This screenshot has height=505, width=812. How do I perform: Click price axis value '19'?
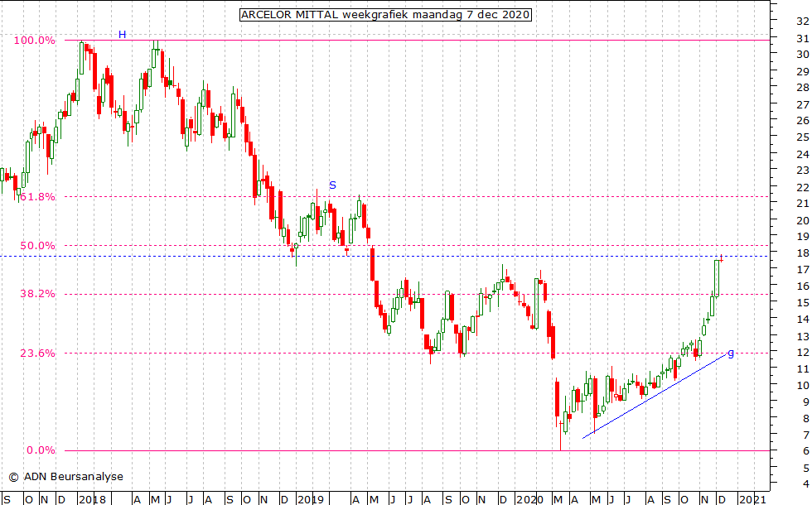click(x=803, y=237)
